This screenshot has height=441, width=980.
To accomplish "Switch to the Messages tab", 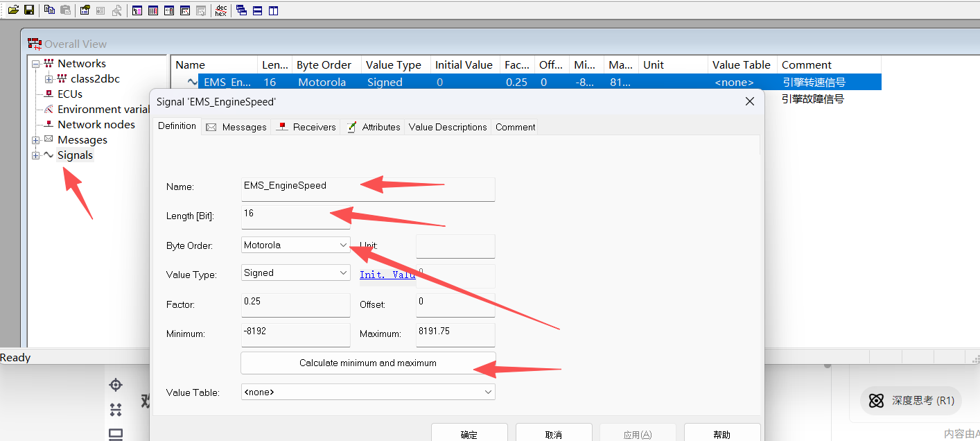I will (236, 127).
